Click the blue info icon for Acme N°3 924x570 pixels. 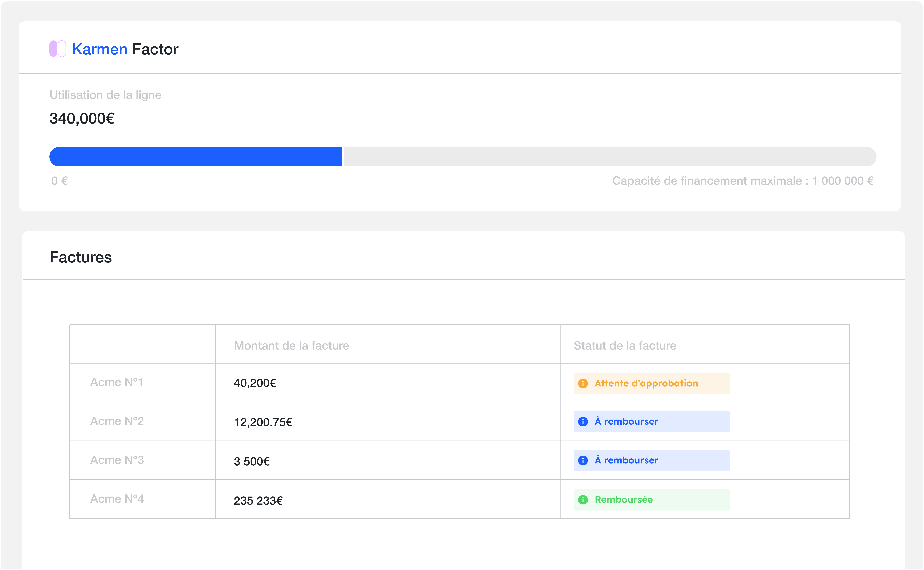[x=583, y=460]
